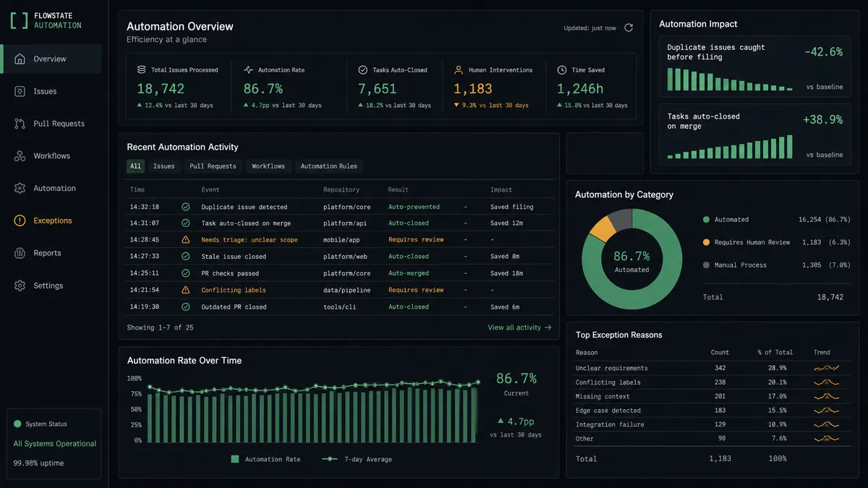This screenshot has height=488, width=868.
Task: Open Exceptions section in sidebar
Action: (51, 221)
